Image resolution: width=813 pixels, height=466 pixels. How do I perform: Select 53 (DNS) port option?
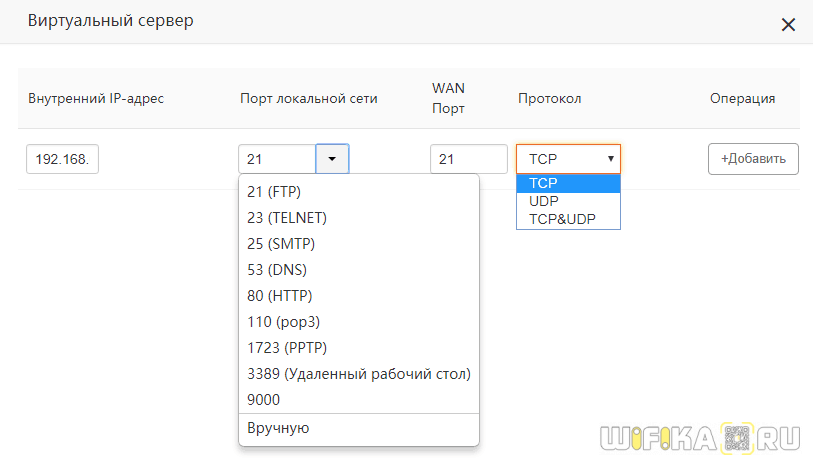[x=276, y=270]
